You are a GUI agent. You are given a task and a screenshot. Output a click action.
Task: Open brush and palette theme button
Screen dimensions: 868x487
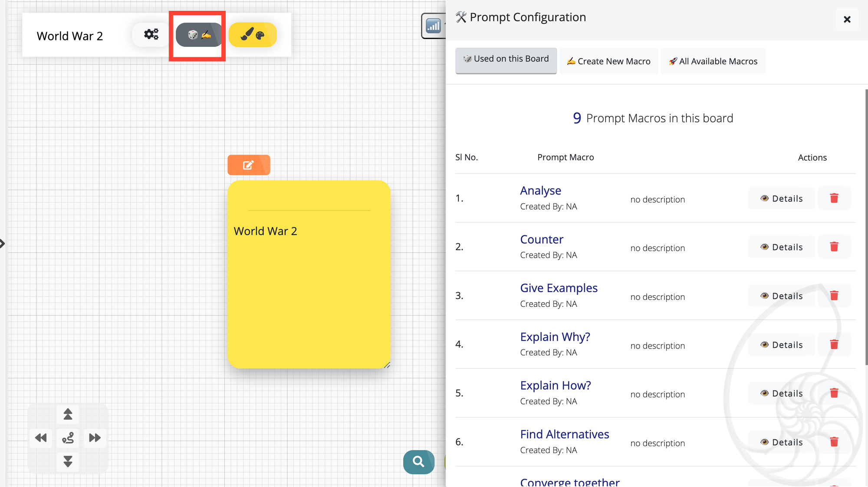tap(253, 35)
